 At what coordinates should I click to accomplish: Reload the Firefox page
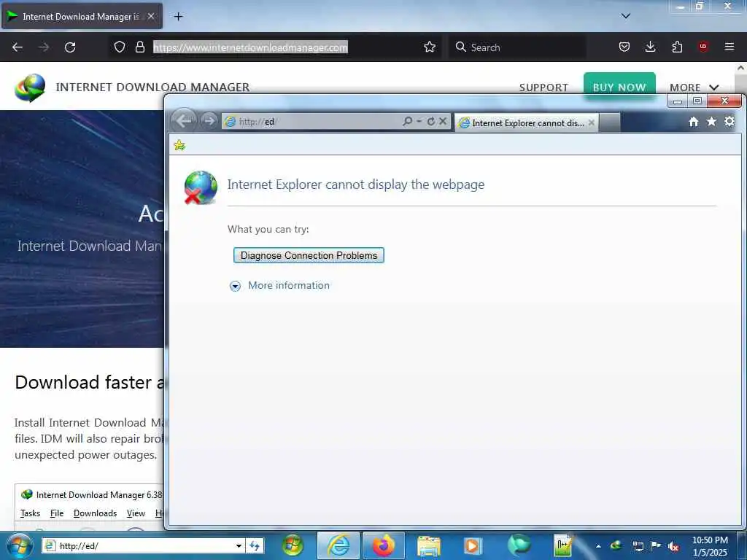pos(70,47)
